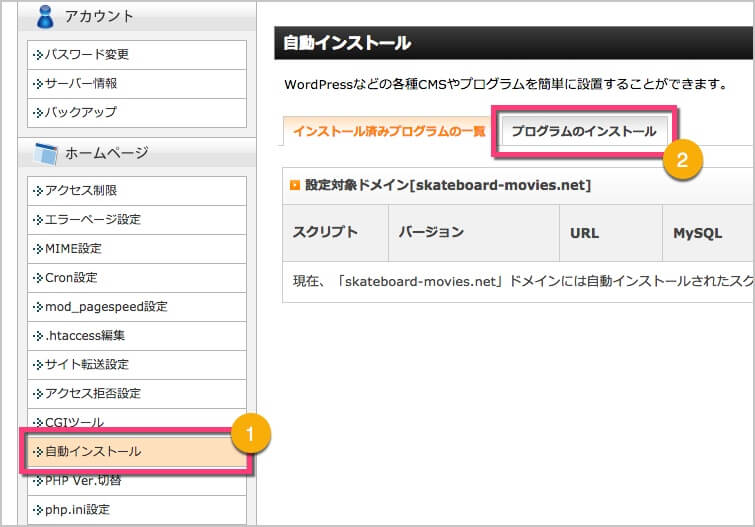Click the バージョン column header

[474, 233]
